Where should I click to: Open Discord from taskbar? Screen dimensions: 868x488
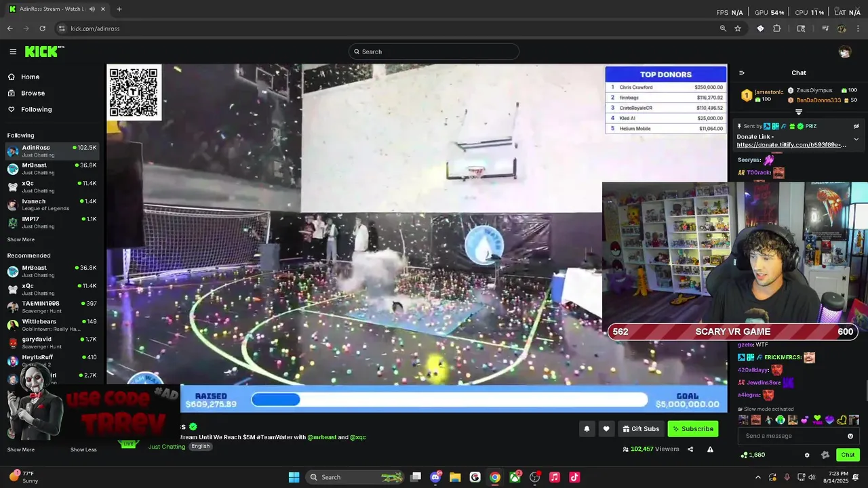point(435,477)
